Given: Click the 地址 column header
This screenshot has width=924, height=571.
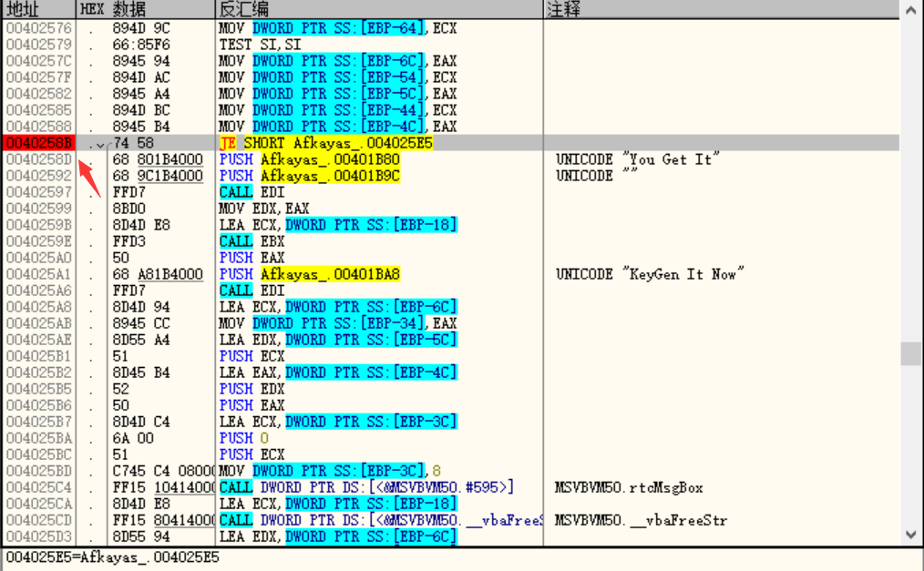Looking at the screenshot, I should [39, 9].
